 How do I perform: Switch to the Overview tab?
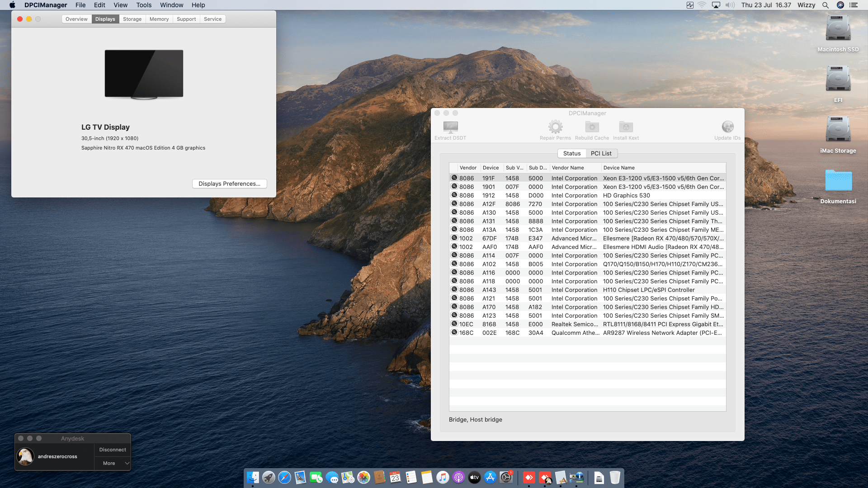(x=76, y=19)
